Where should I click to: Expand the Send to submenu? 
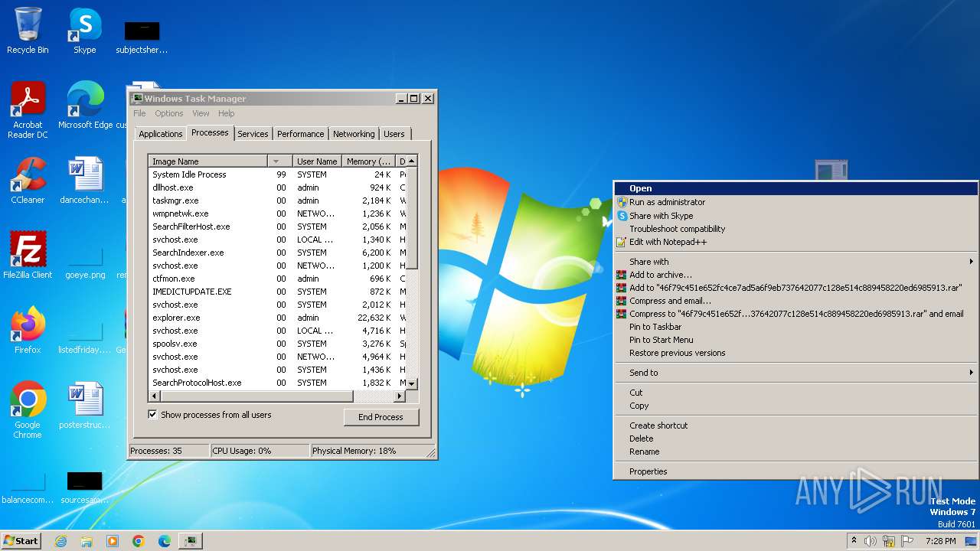(x=796, y=373)
